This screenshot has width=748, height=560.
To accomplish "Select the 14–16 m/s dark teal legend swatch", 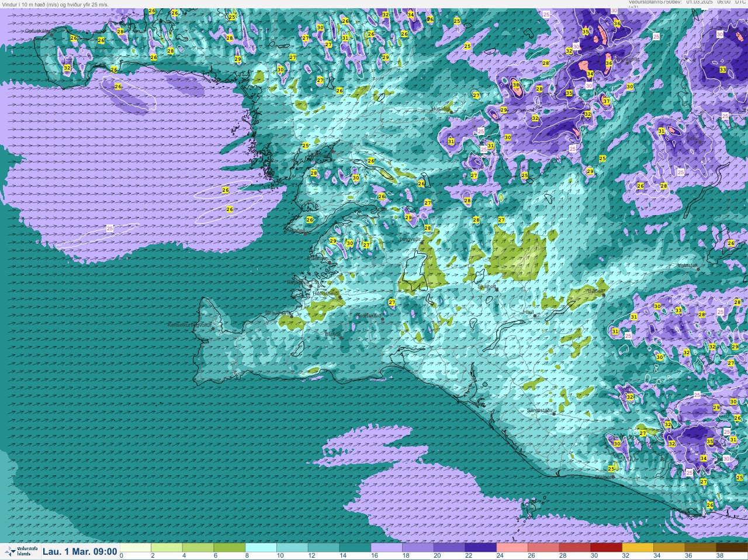I will pyautogui.click(x=355, y=548).
